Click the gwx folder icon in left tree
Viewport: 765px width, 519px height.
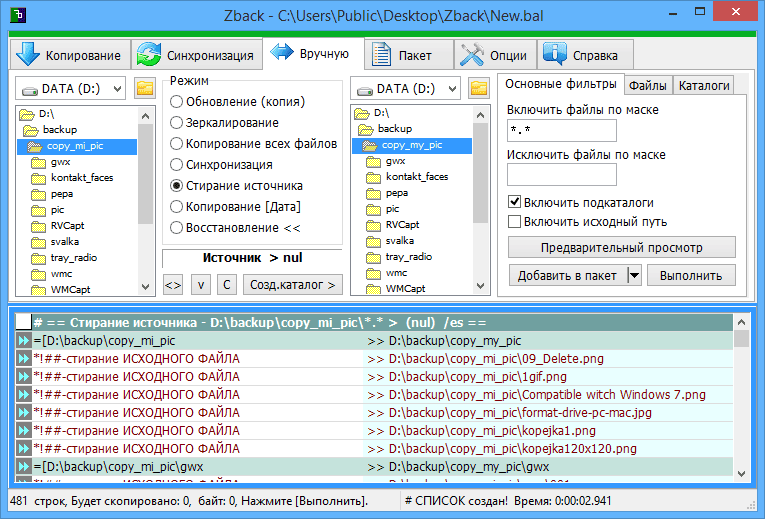tap(39, 162)
